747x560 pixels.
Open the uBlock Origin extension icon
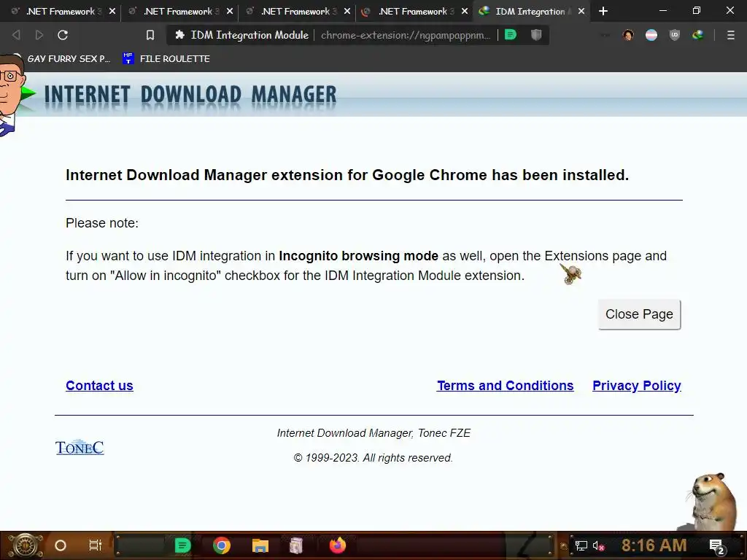[x=675, y=35]
